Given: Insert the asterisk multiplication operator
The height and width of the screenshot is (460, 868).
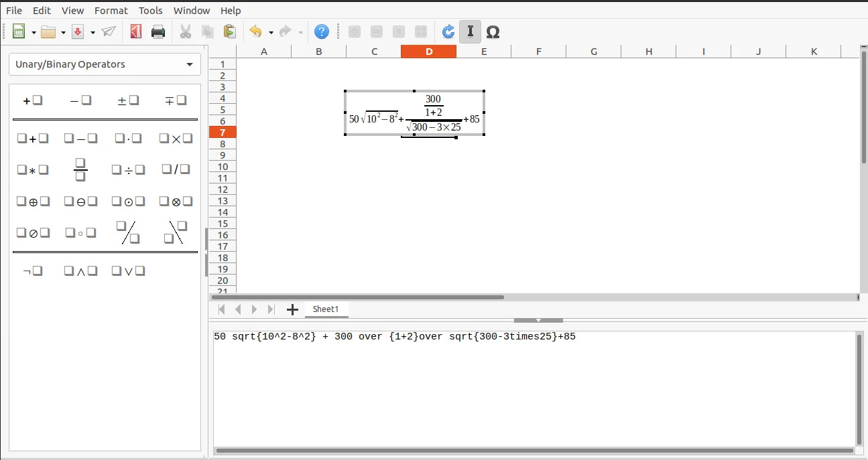Looking at the screenshot, I should (x=33, y=170).
